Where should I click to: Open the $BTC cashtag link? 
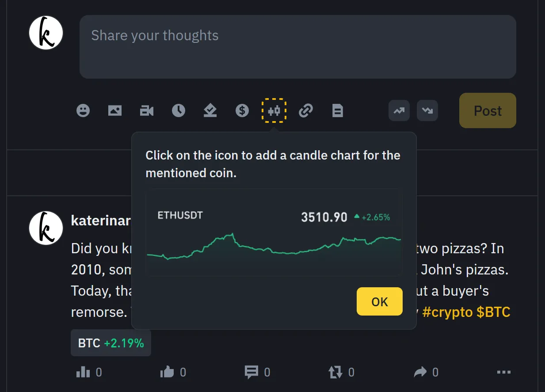point(493,312)
